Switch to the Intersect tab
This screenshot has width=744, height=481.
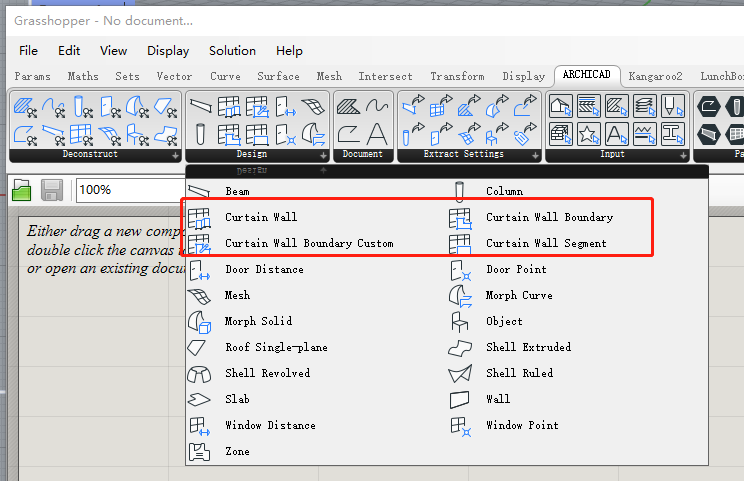385,76
